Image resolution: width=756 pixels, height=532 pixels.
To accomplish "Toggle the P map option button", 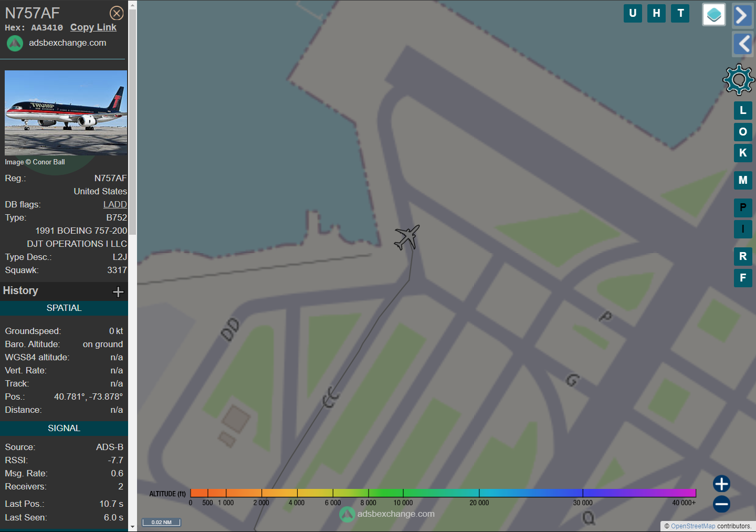I will point(743,207).
